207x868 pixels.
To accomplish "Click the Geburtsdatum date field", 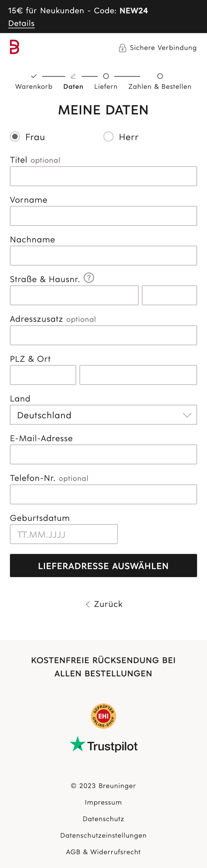I will click(x=64, y=534).
